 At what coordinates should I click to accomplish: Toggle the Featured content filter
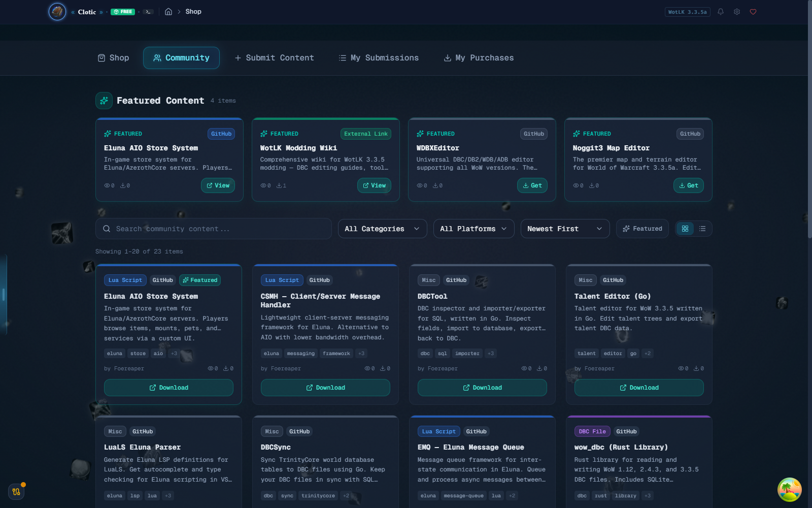tap(642, 229)
